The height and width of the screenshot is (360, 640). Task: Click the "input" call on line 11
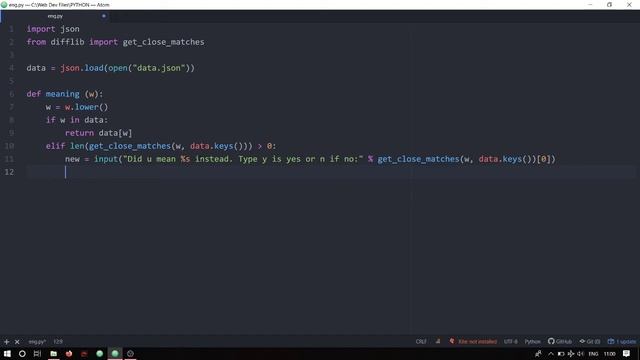tap(106, 159)
